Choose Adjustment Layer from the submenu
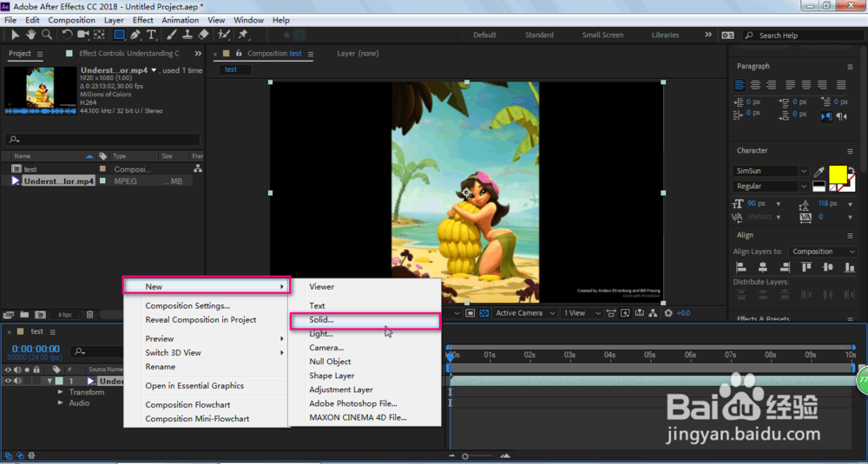This screenshot has height=464, width=868. click(x=341, y=390)
